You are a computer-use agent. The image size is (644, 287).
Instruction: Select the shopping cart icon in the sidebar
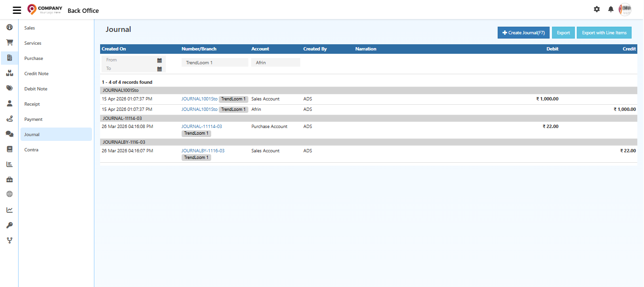coord(9,42)
